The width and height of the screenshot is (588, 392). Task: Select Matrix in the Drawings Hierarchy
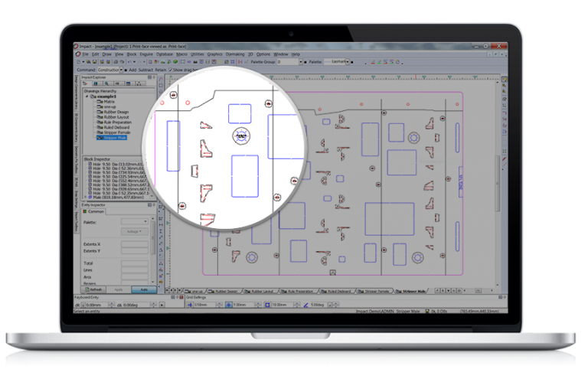pos(109,102)
